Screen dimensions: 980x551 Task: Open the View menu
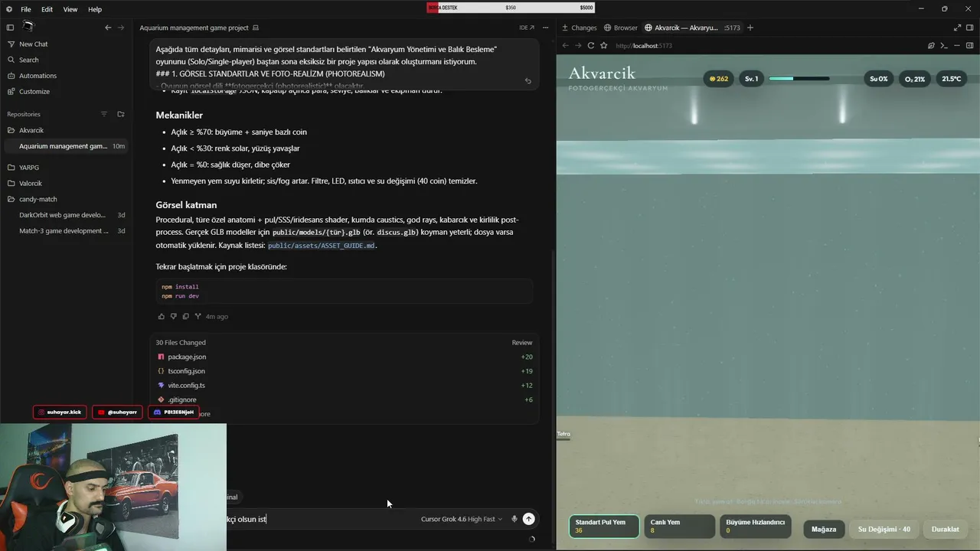pyautogui.click(x=70, y=9)
